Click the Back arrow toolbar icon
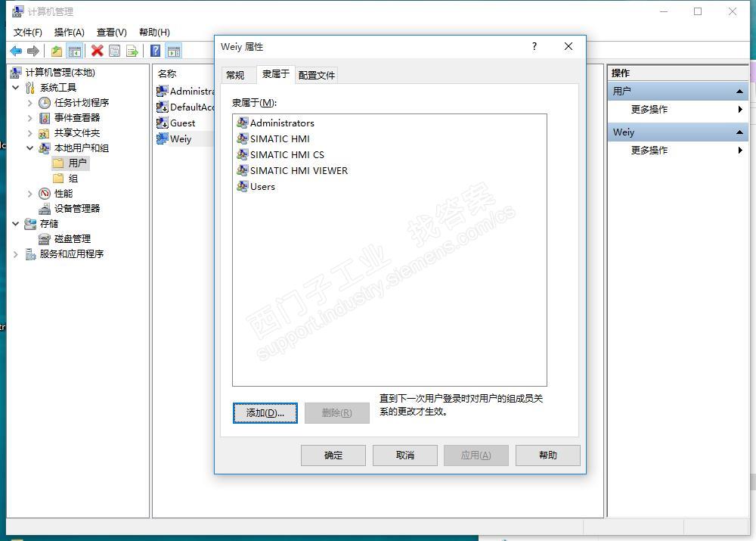756x541 pixels. point(16,51)
